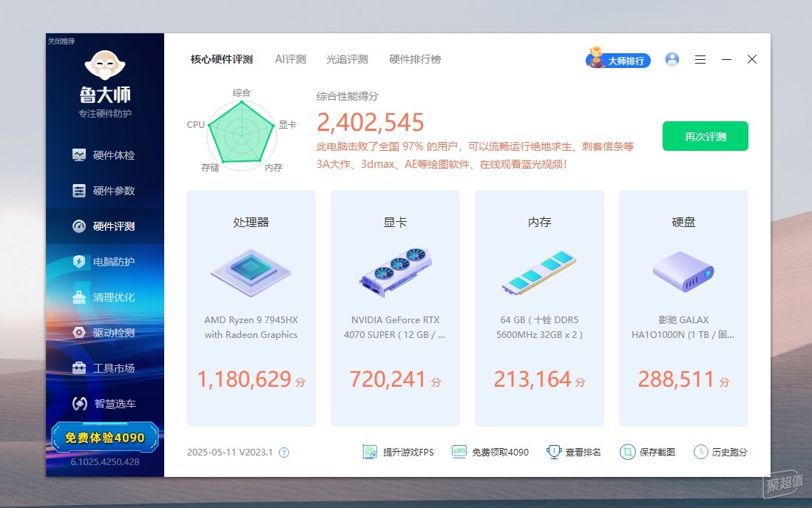
Task: Switch to the AI评测 tab
Action: [291, 60]
